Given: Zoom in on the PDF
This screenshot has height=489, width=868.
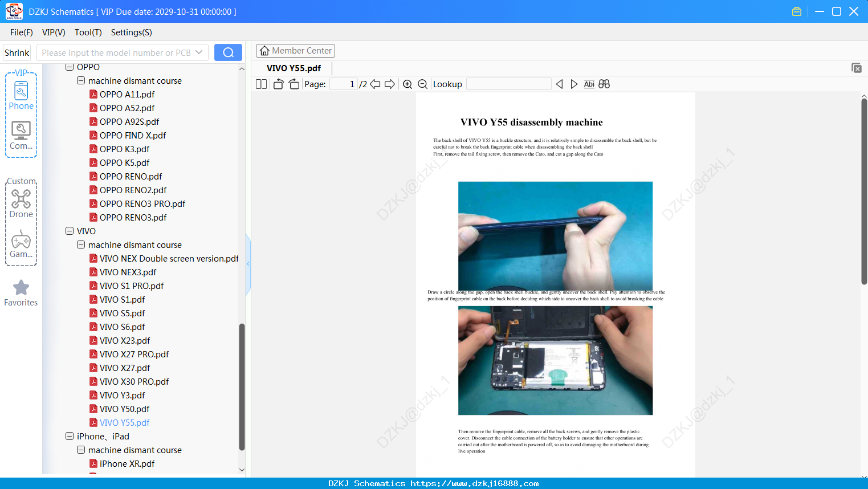Looking at the screenshot, I should [x=407, y=84].
